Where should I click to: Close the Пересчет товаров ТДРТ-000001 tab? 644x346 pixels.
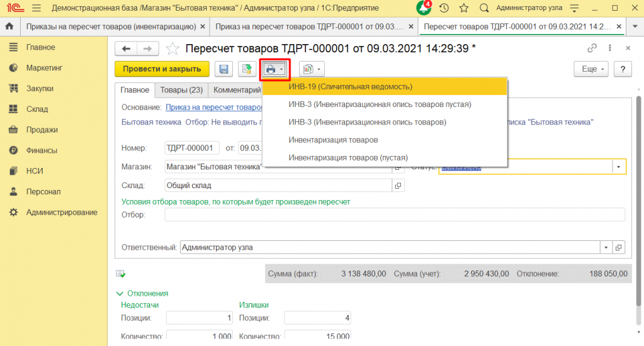click(x=619, y=26)
